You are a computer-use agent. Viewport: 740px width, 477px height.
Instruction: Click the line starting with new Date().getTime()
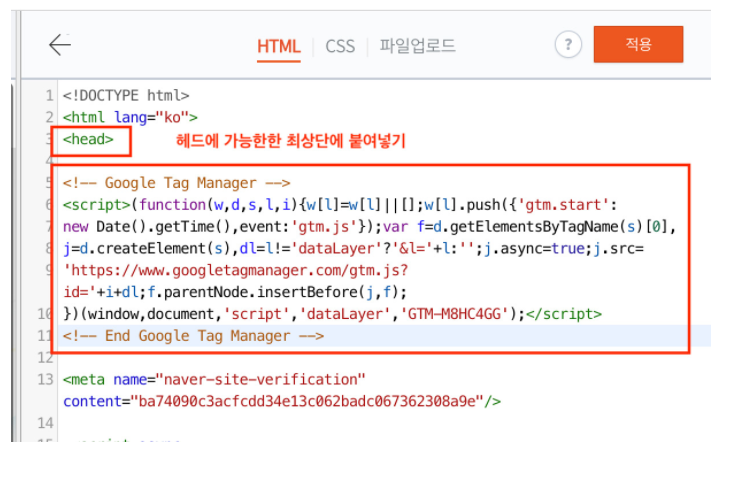pos(370,226)
